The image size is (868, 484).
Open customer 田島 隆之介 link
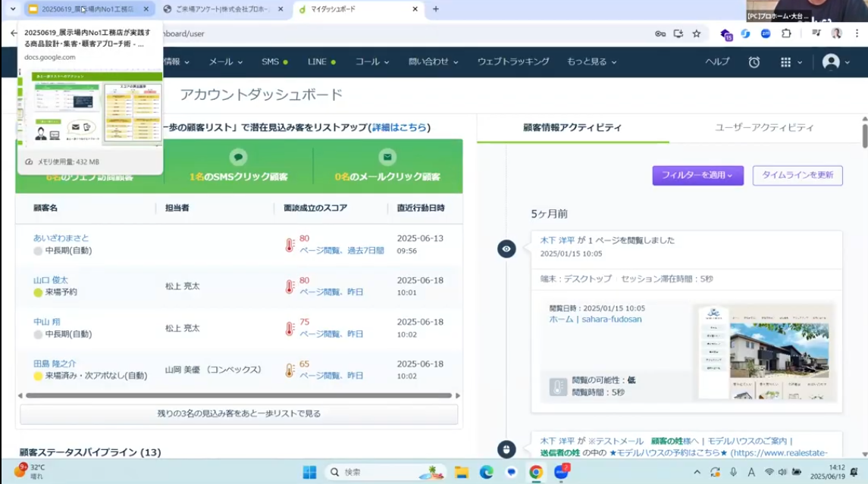click(55, 364)
